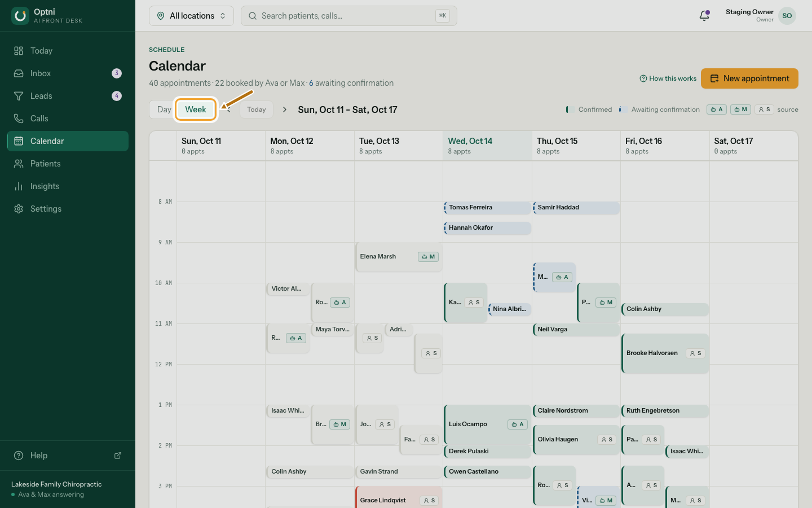
Task: Open Patients from the sidebar
Action: point(68,164)
